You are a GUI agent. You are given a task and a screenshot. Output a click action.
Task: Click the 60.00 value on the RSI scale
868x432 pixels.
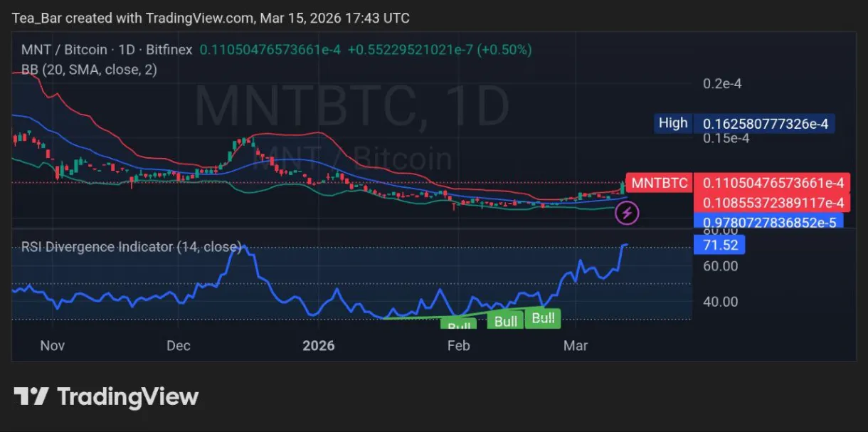click(x=719, y=265)
